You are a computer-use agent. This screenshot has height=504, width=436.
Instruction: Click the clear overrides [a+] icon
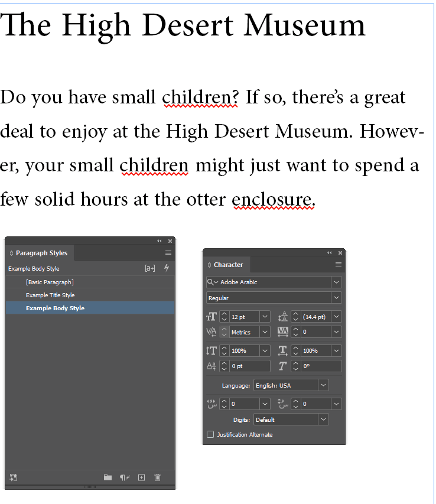[x=149, y=268]
